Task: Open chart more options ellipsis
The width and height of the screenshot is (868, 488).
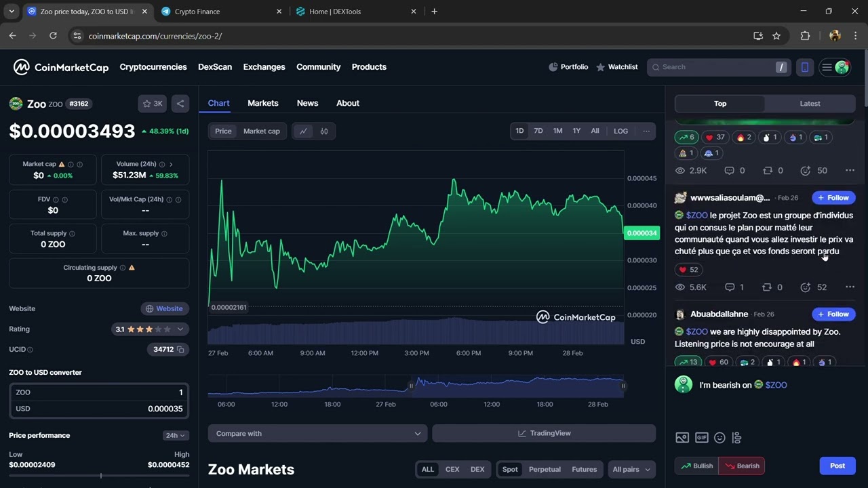Action: pyautogui.click(x=646, y=131)
